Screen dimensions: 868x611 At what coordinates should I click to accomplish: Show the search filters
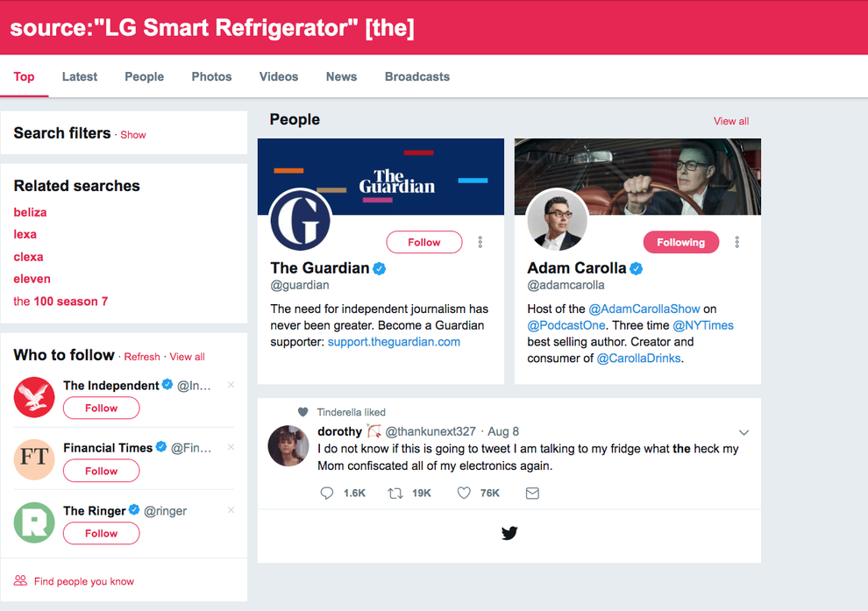[x=132, y=135]
